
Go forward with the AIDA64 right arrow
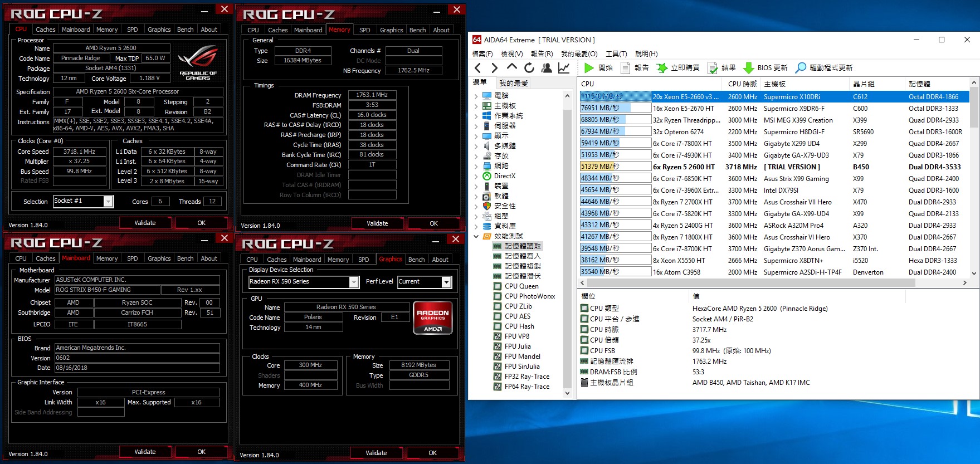point(495,67)
